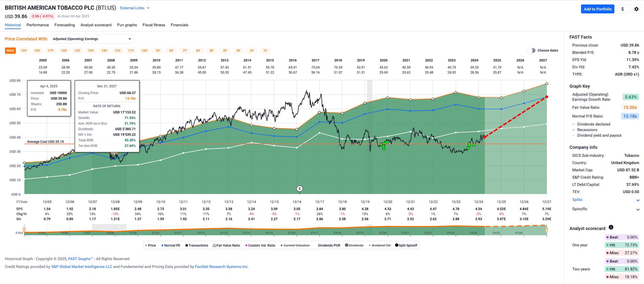Image resolution: width=644 pixels, height=284 pixels.
Task: Open the settings gear icon
Action: coord(636,9)
